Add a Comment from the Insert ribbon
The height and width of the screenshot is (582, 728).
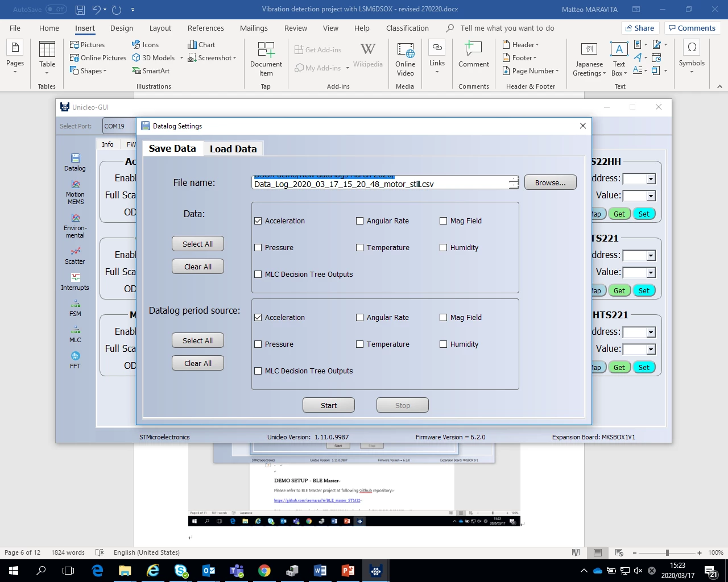tap(474, 55)
